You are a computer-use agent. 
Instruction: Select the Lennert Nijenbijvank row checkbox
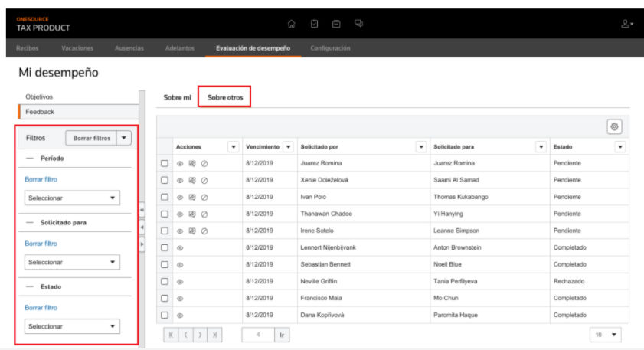pyautogui.click(x=165, y=247)
